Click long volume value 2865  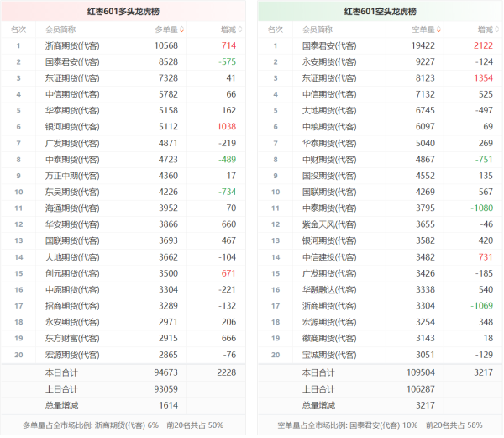[168, 355]
